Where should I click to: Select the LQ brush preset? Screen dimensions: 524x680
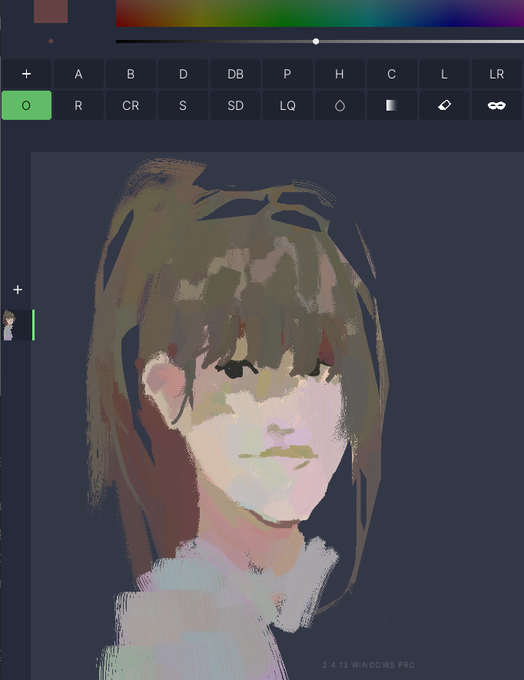click(287, 105)
